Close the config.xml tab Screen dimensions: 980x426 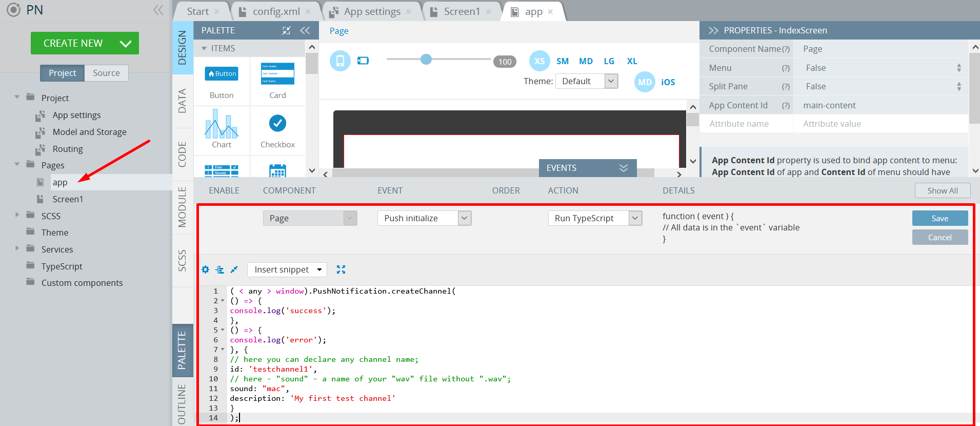[x=308, y=11]
